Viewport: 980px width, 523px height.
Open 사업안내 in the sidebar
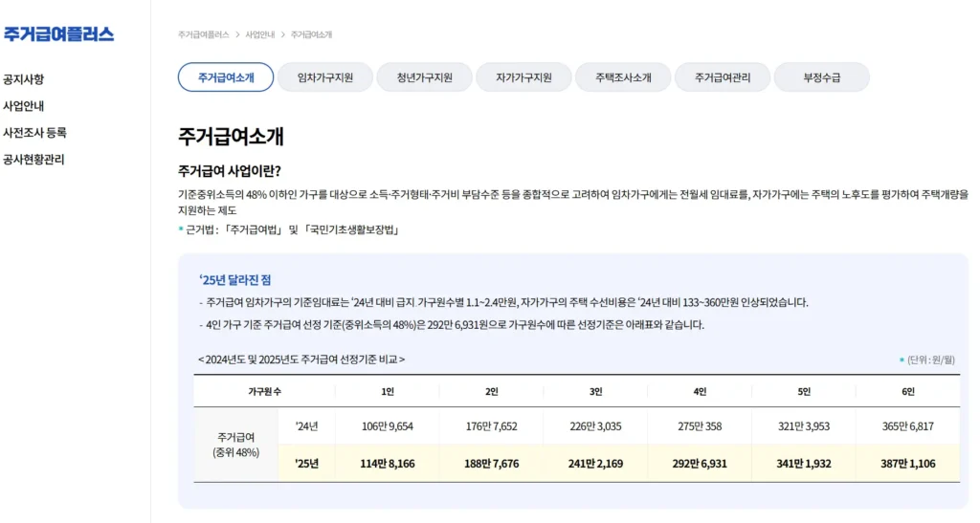[x=24, y=106]
